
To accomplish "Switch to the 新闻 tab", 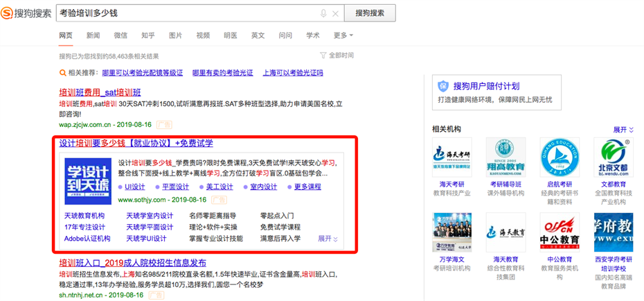I will (93, 35).
